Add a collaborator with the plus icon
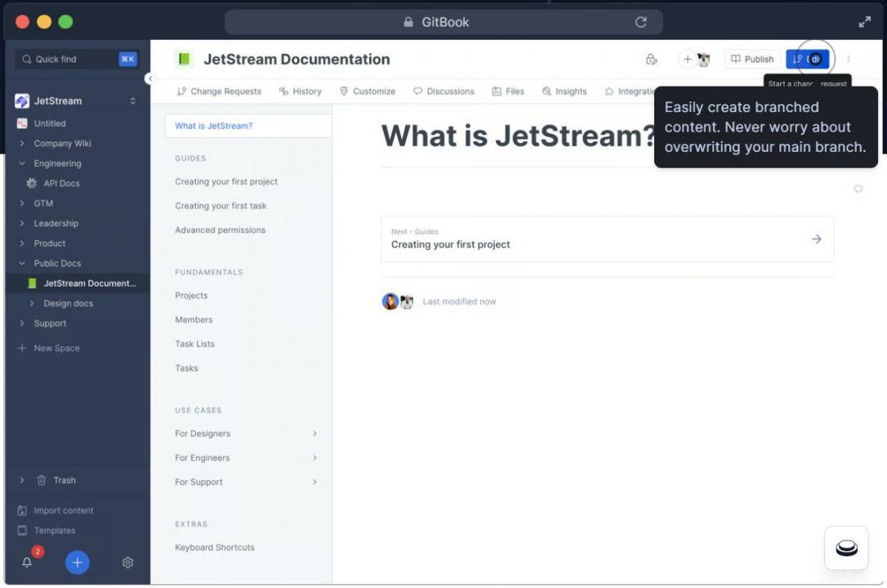Screen dimensions: 887x588 pos(687,59)
